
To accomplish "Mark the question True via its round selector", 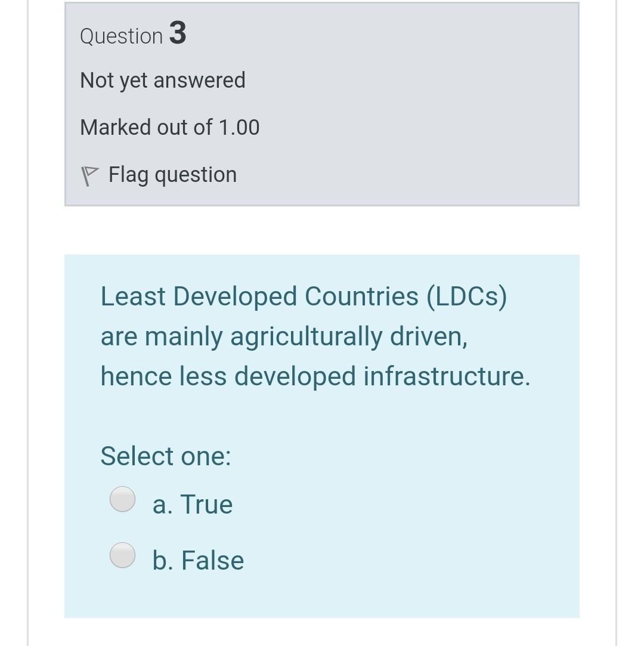I will [122, 500].
